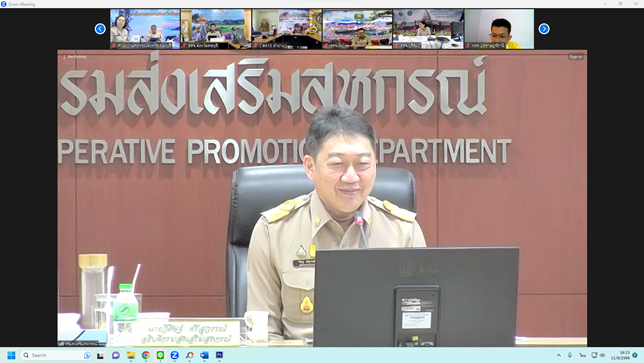Show next participants with right arrow
This screenshot has height=363, width=644.
tap(544, 29)
